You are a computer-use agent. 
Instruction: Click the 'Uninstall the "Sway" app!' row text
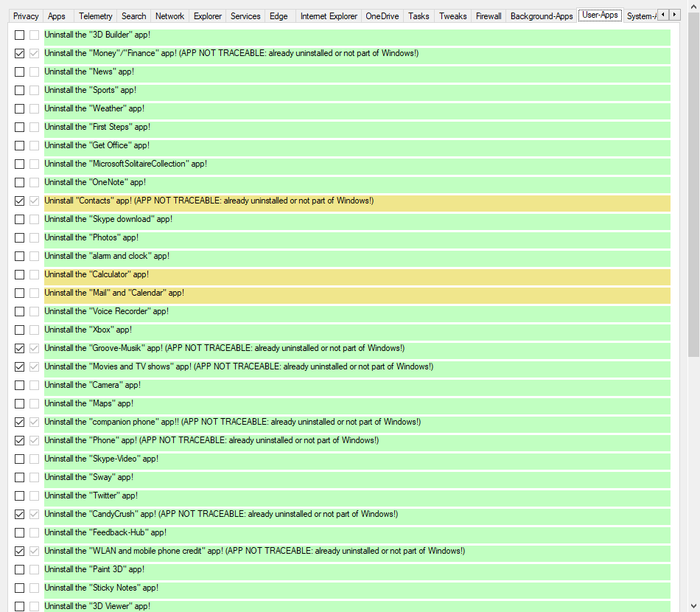point(89,477)
